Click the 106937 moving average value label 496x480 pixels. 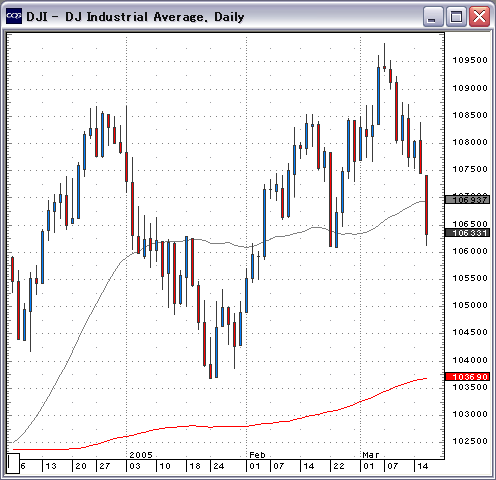tap(467, 200)
